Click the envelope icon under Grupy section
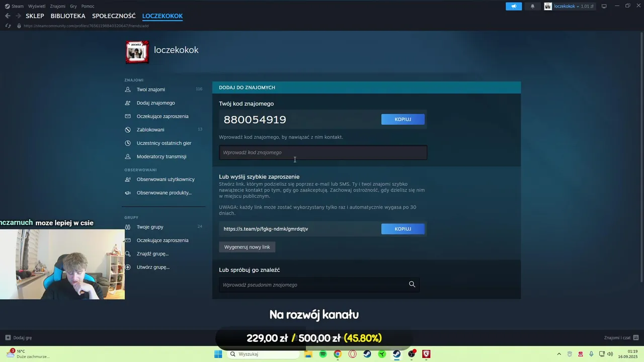Viewport: 644px width, 362px height. coord(128,240)
